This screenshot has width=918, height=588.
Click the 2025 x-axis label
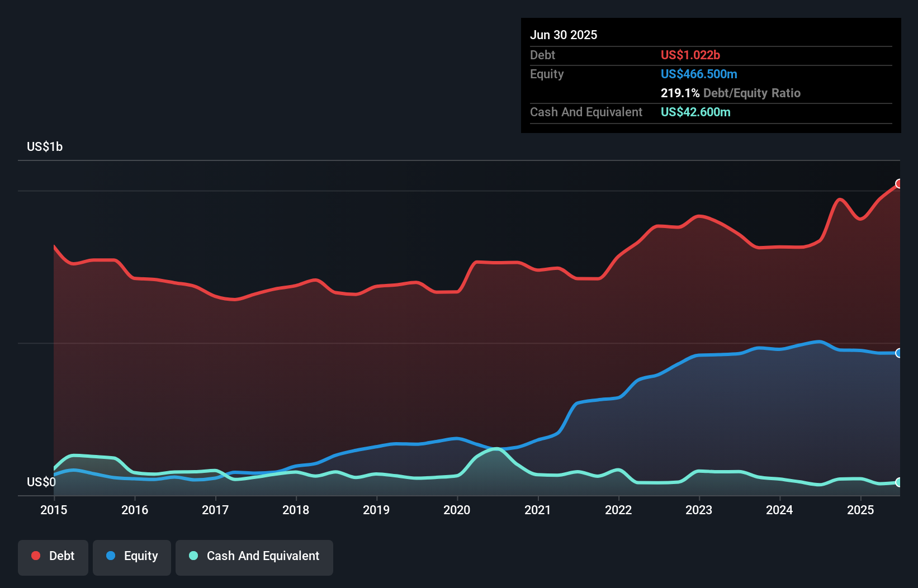(860, 510)
